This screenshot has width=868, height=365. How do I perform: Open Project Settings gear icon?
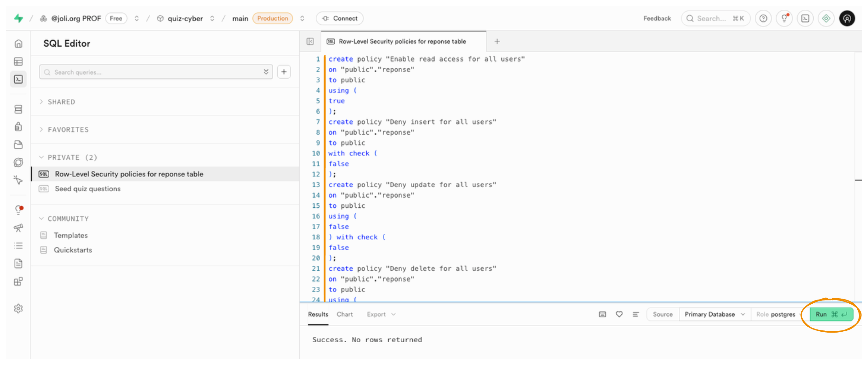point(19,308)
